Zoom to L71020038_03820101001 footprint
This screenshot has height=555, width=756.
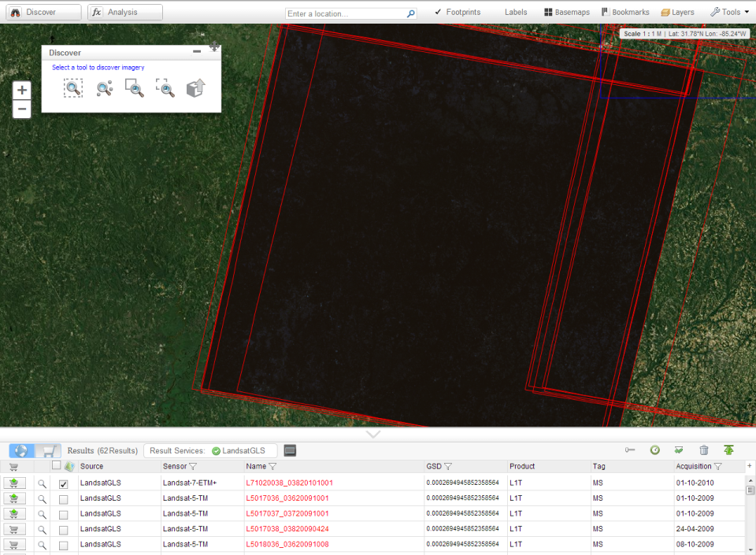coord(43,483)
